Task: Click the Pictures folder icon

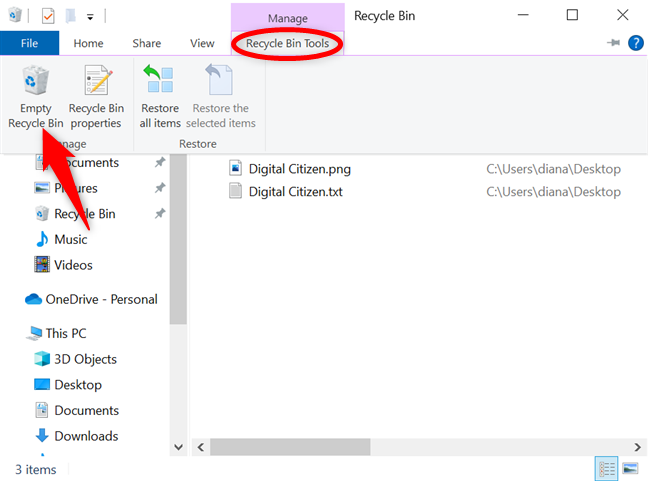Action: point(42,188)
